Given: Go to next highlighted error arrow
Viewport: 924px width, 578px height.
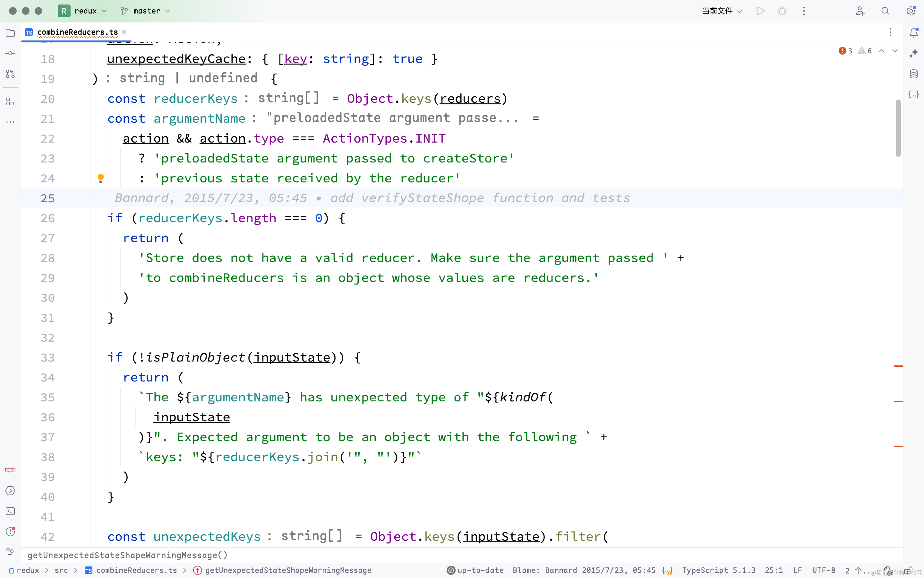Looking at the screenshot, I should click(895, 51).
